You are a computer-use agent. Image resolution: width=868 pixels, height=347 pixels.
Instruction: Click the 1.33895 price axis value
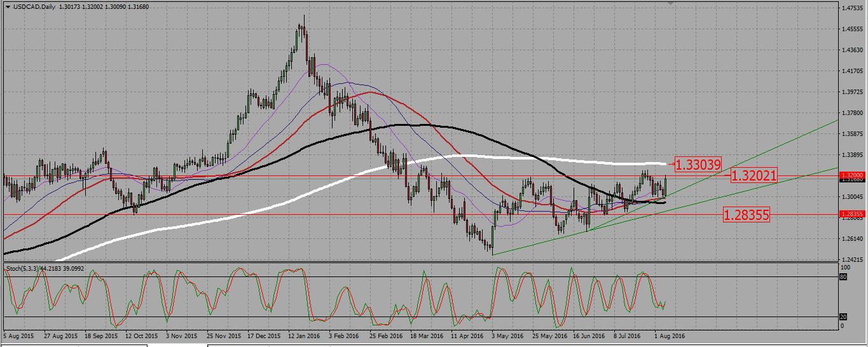[851, 155]
